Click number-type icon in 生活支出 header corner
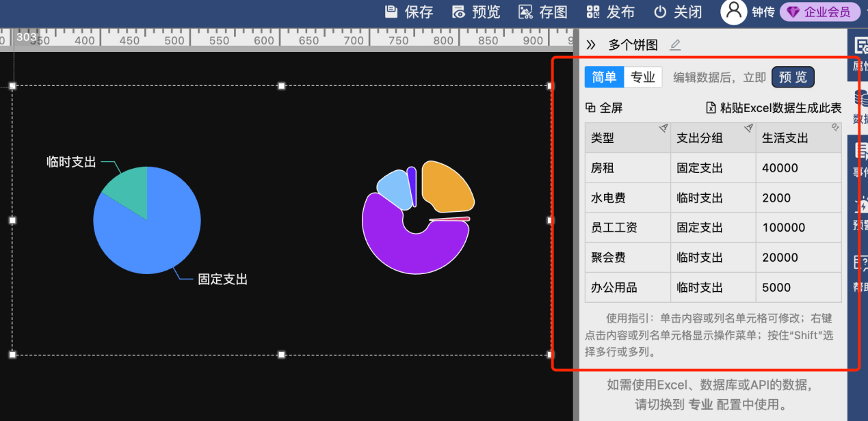This screenshot has width=868, height=421. click(834, 127)
